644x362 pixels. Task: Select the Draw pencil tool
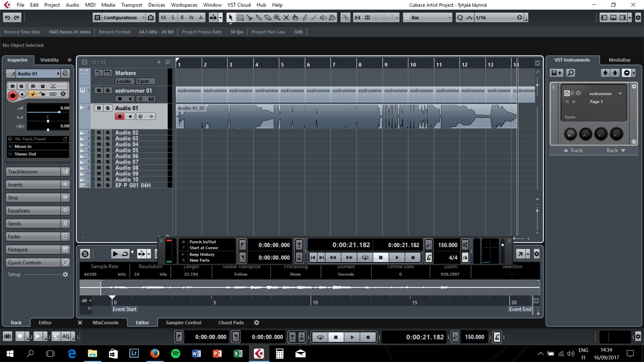305,17
